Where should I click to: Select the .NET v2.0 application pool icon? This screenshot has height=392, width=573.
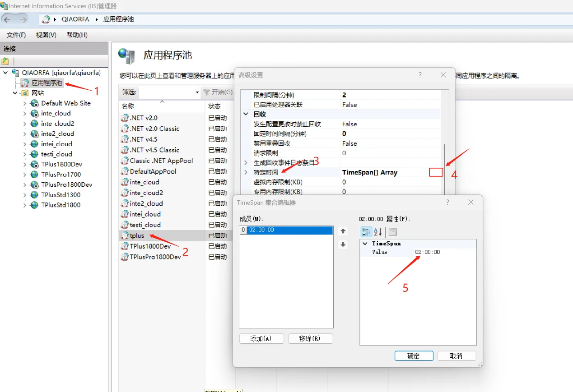[x=125, y=117]
